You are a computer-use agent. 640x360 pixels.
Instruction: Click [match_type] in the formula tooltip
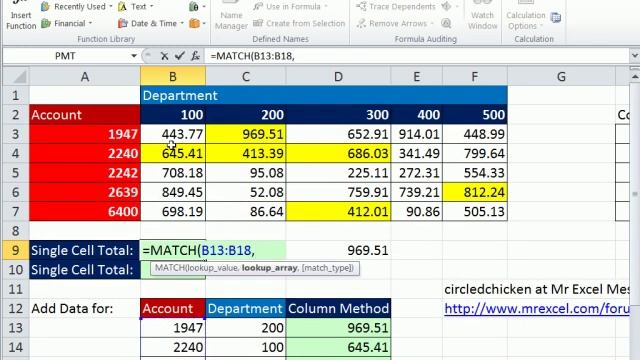327,268
